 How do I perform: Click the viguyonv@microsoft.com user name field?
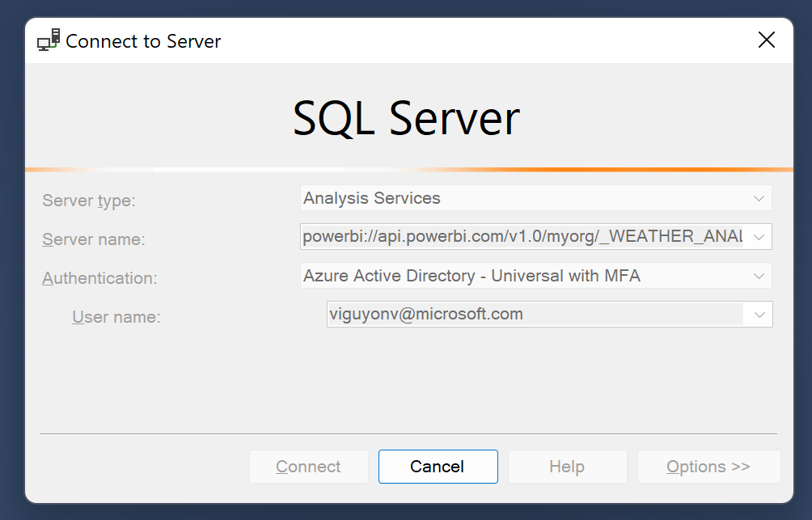pos(534,315)
